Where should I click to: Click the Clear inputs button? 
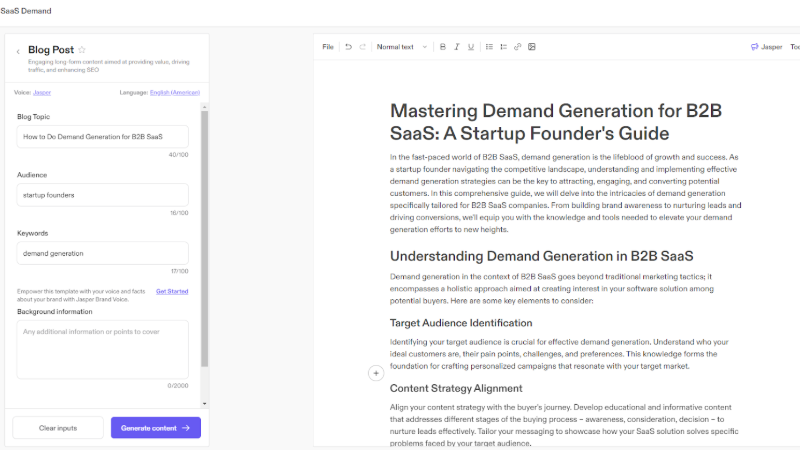[58, 428]
